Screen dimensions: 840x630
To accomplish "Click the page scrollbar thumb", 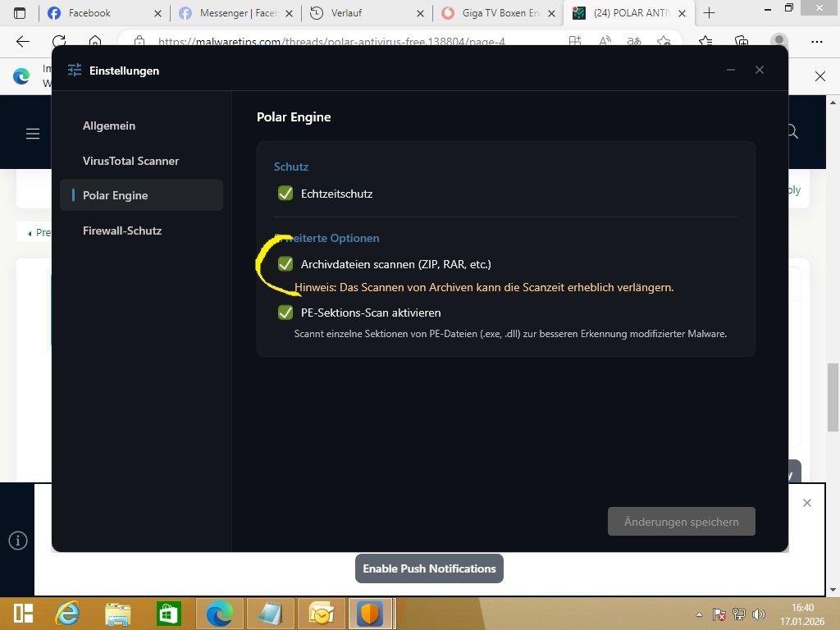I will (x=833, y=397).
